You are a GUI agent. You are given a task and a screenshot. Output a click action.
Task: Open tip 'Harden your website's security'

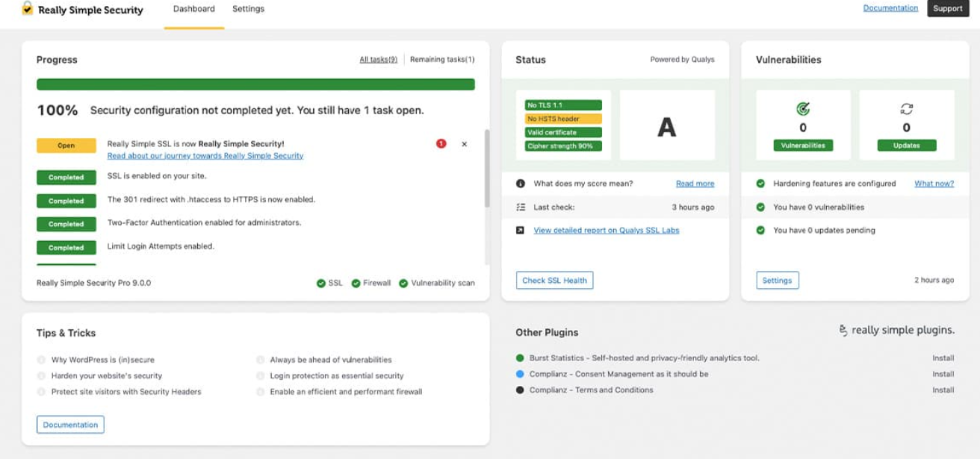pyautogui.click(x=107, y=375)
